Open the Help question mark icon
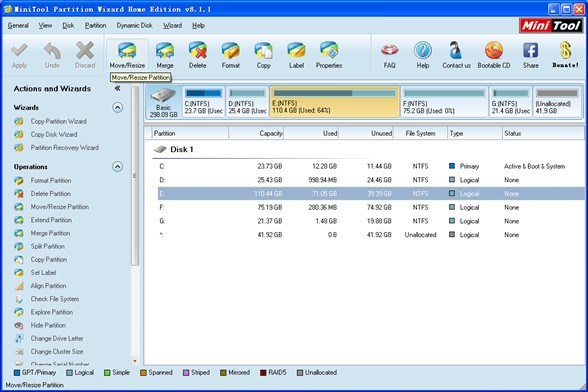 click(423, 50)
